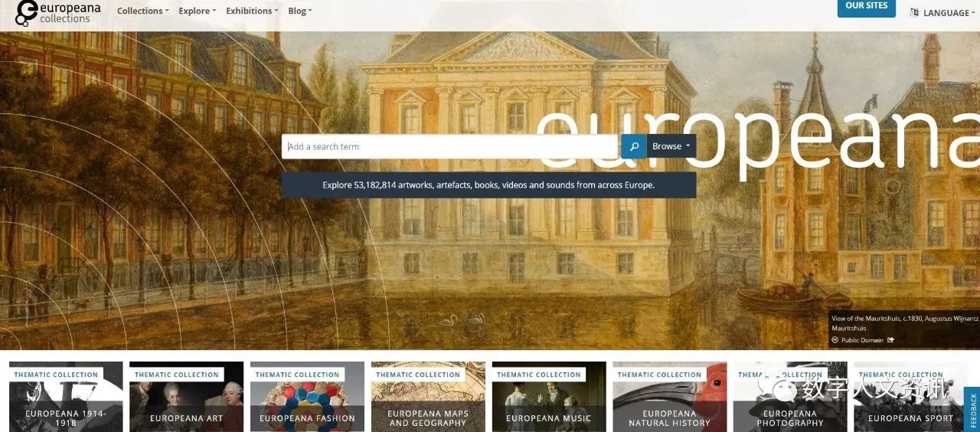Select the Europeana Fashion collection tile
This screenshot has height=432, width=980.
pyautogui.click(x=307, y=397)
